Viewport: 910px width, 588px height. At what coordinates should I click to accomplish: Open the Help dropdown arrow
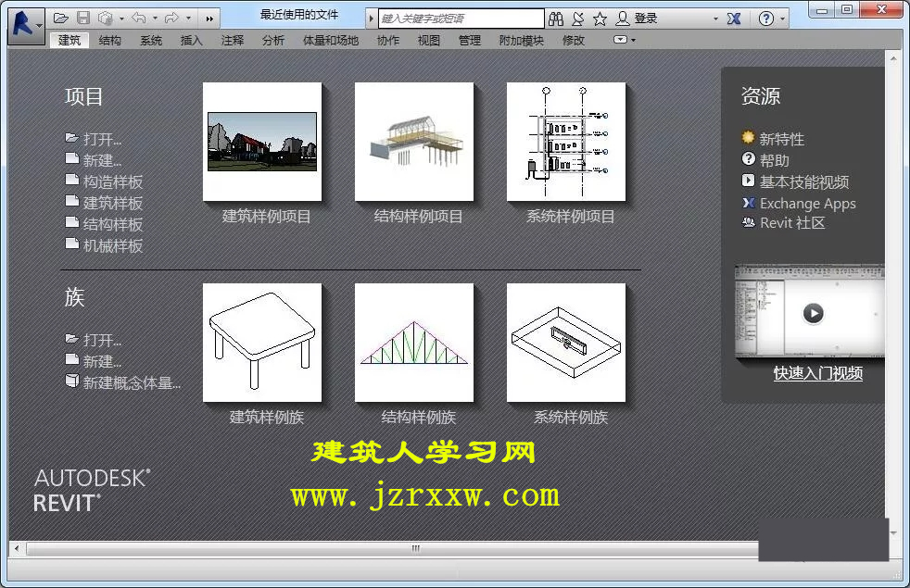tap(782, 19)
